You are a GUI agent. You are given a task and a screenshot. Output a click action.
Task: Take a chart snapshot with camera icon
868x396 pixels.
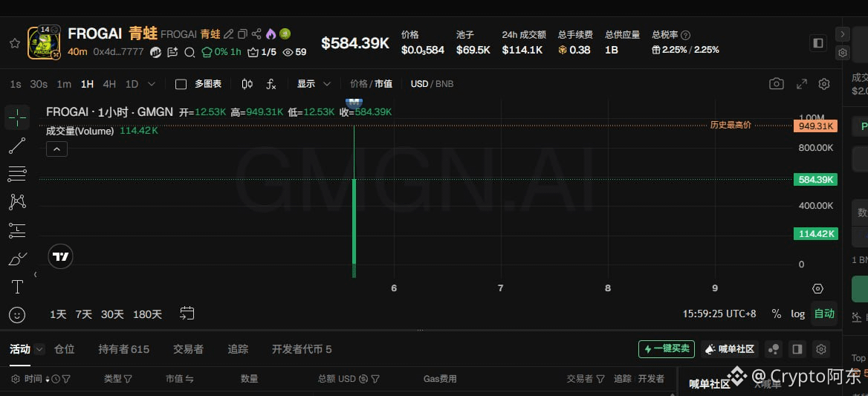click(776, 83)
